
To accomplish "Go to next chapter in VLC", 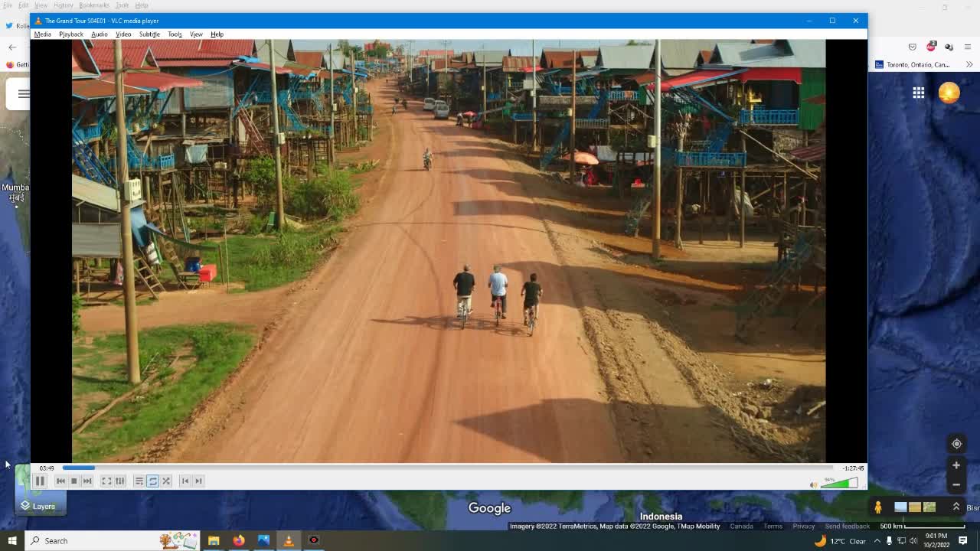I will (198, 481).
